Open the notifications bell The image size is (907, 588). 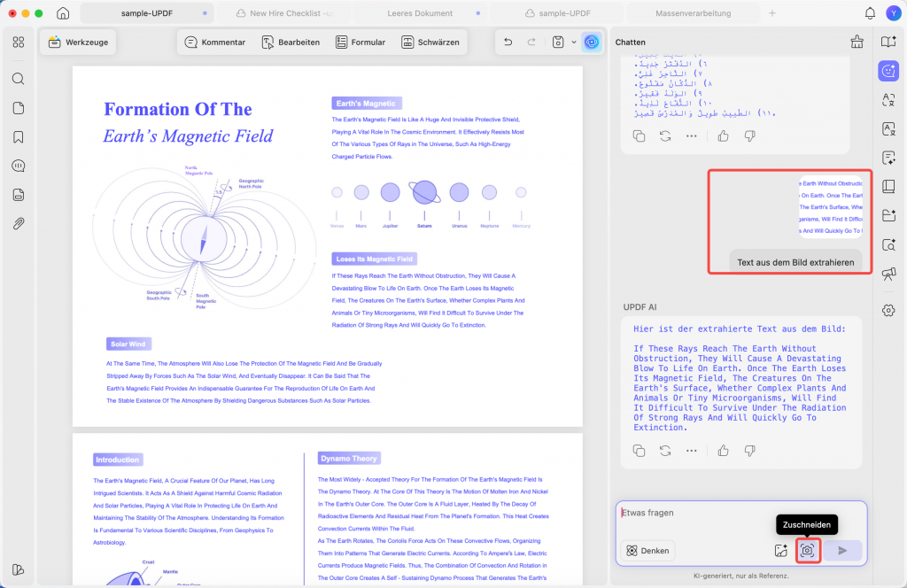click(x=870, y=12)
